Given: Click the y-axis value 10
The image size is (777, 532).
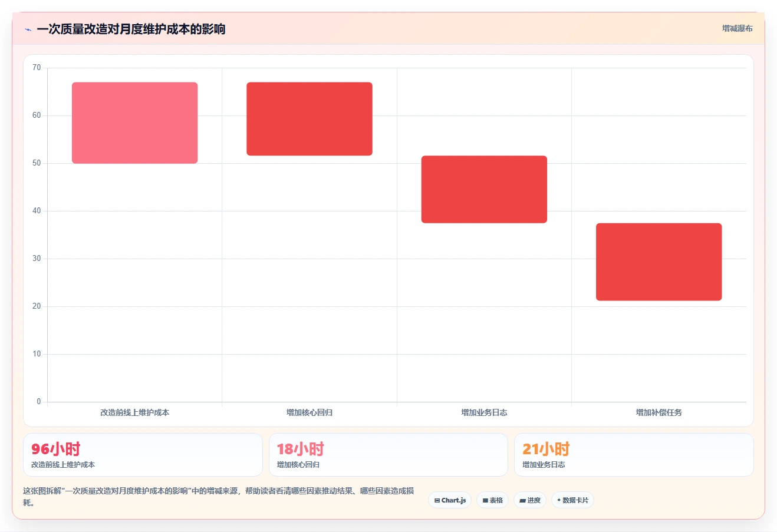Looking at the screenshot, I should tap(37, 354).
